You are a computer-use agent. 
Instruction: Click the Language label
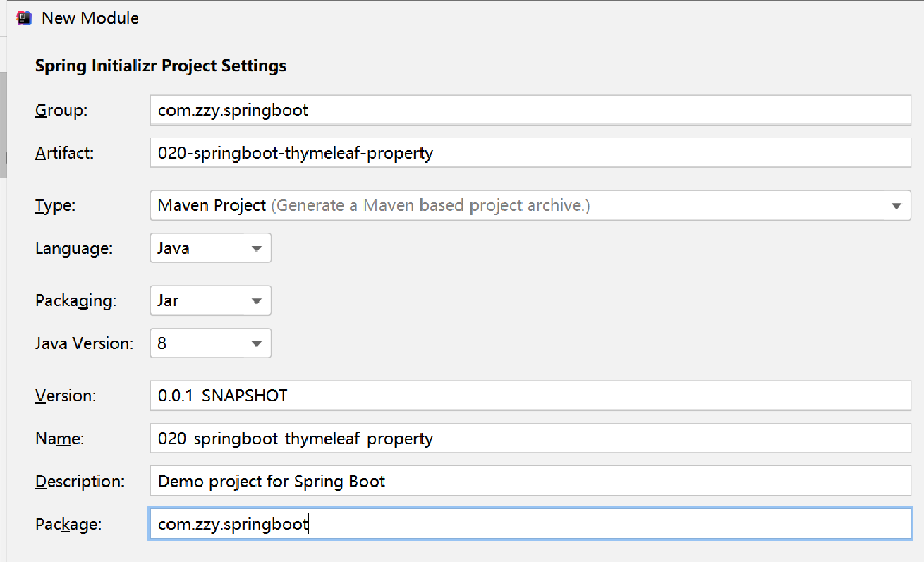point(73,249)
